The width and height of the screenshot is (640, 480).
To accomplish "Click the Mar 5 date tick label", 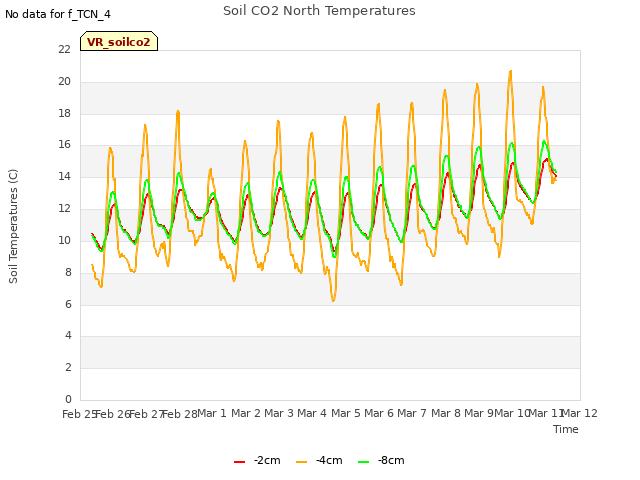I will (x=346, y=413).
